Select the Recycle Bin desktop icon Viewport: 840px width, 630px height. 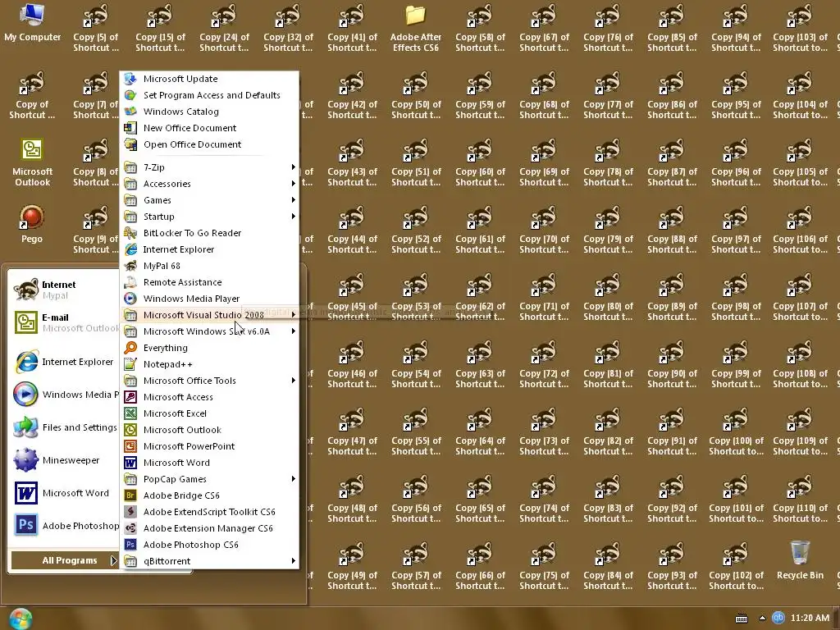click(800, 560)
